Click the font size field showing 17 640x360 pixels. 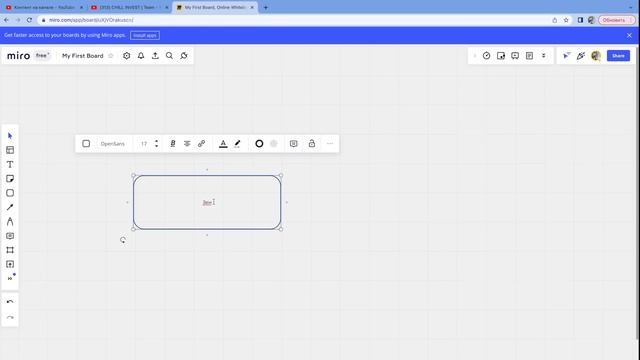click(x=144, y=144)
